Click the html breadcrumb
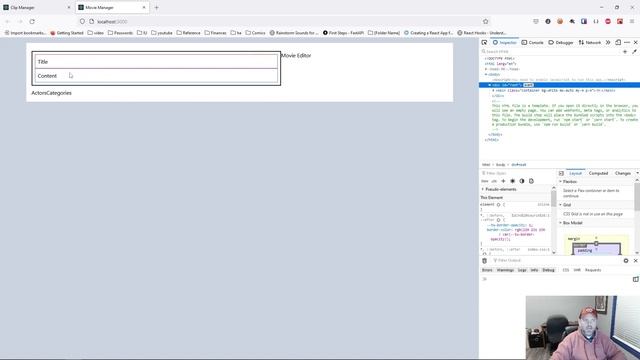Viewport: 640px width, 360px height. (x=486, y=165)
